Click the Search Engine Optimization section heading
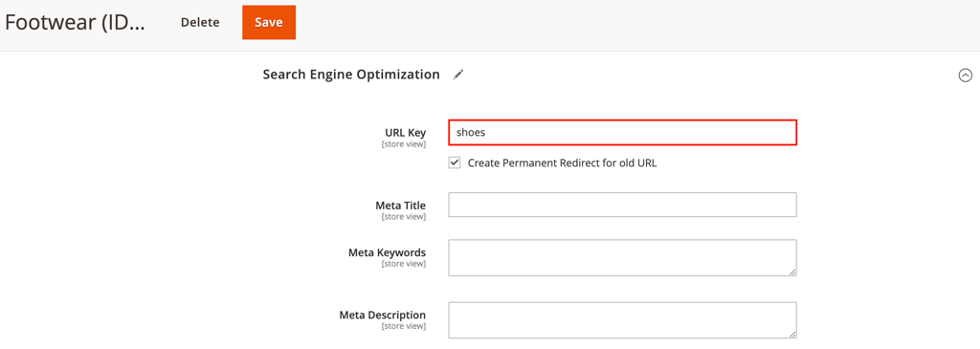The image size is (980, 349). click(x=351, y=75)
